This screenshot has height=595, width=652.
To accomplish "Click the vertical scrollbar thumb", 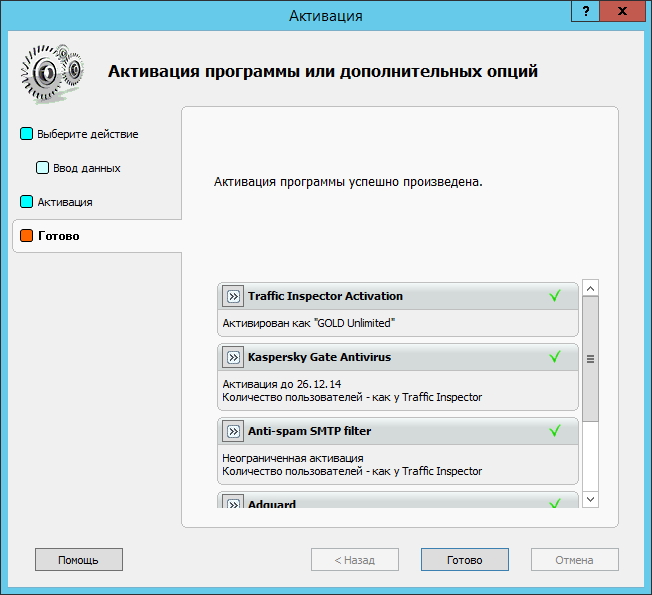I will 590,359.
